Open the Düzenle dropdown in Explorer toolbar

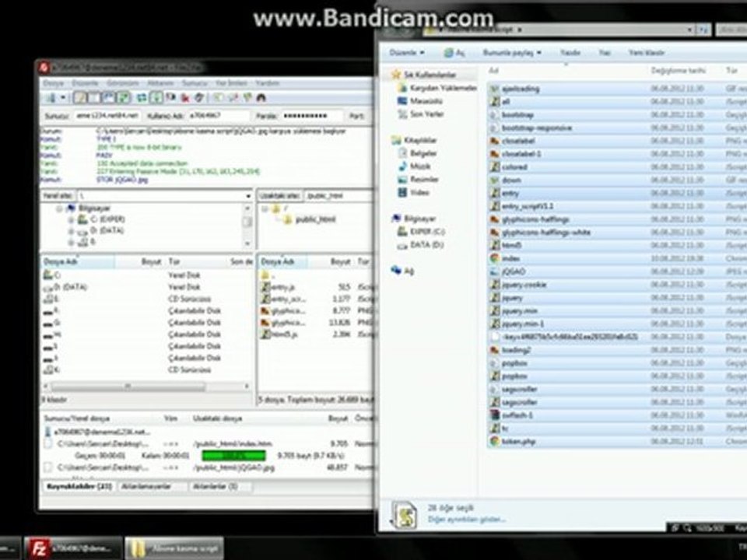pos(406,52)
